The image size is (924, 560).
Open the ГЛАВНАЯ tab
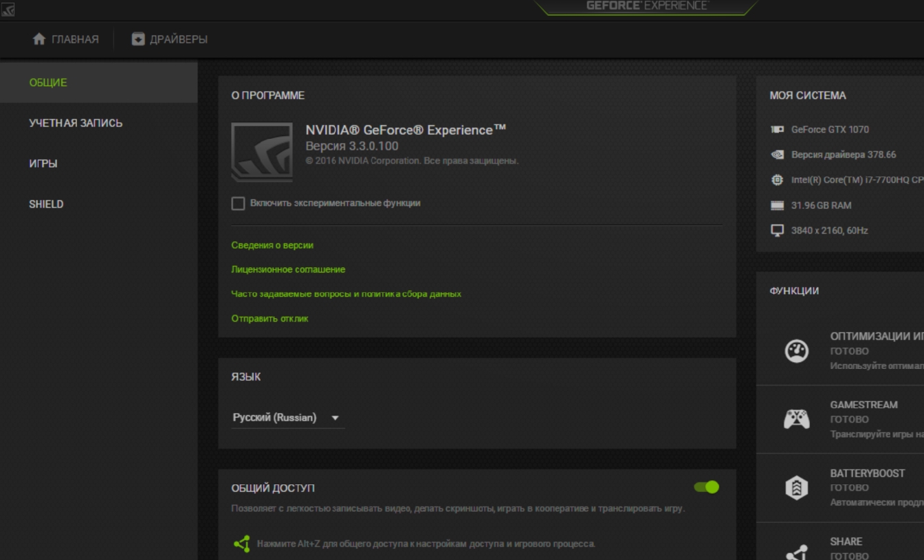(x=66, y=39)
